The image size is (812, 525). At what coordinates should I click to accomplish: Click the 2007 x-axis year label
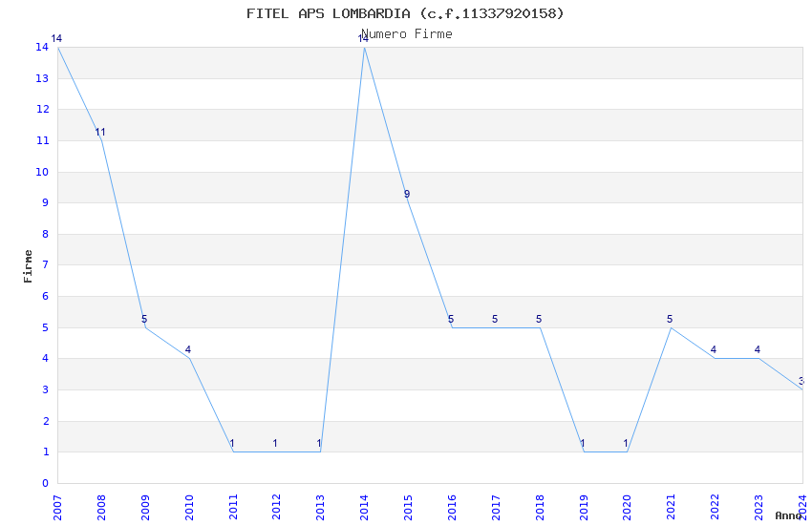[57, 508]
